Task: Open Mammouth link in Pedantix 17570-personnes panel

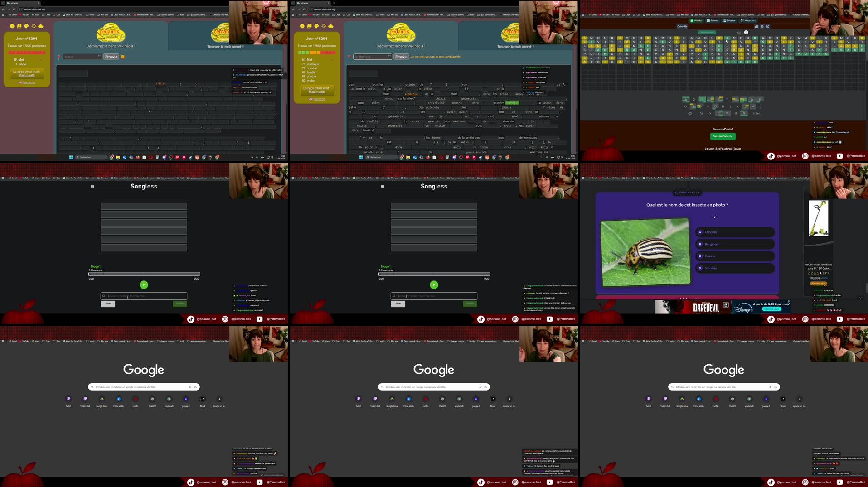Action: point(27,75)
